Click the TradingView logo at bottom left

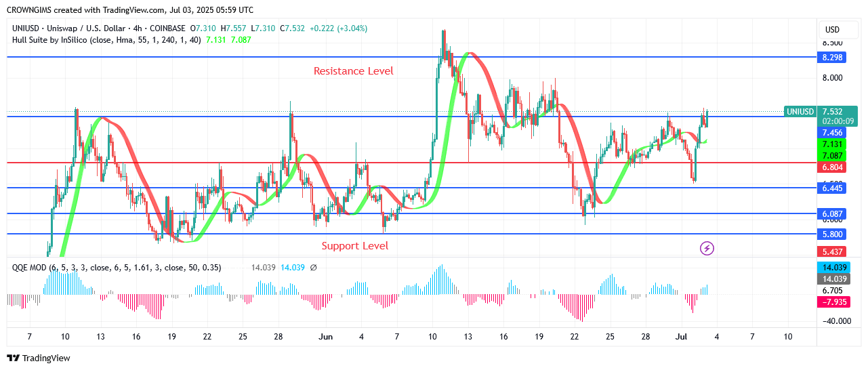[39, 358]
